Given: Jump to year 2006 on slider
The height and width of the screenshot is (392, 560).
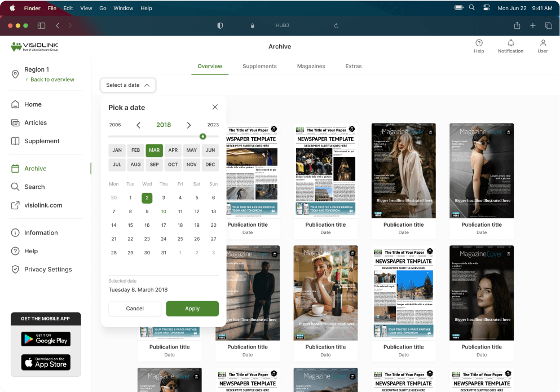Looking at the screenshot, I should click(115, 125).
